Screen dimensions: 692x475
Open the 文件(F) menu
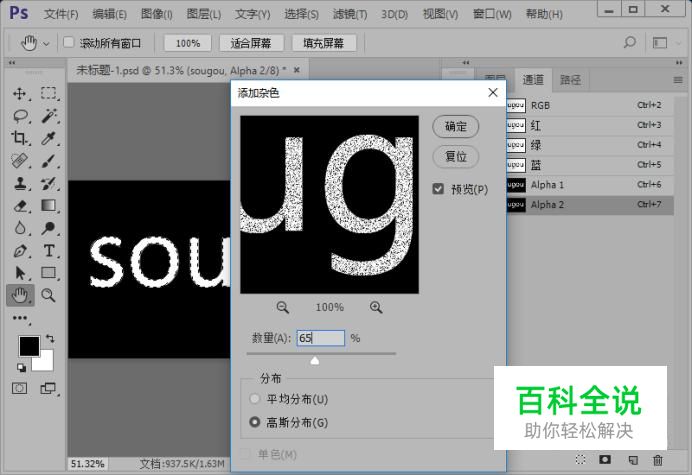(61, 14)
